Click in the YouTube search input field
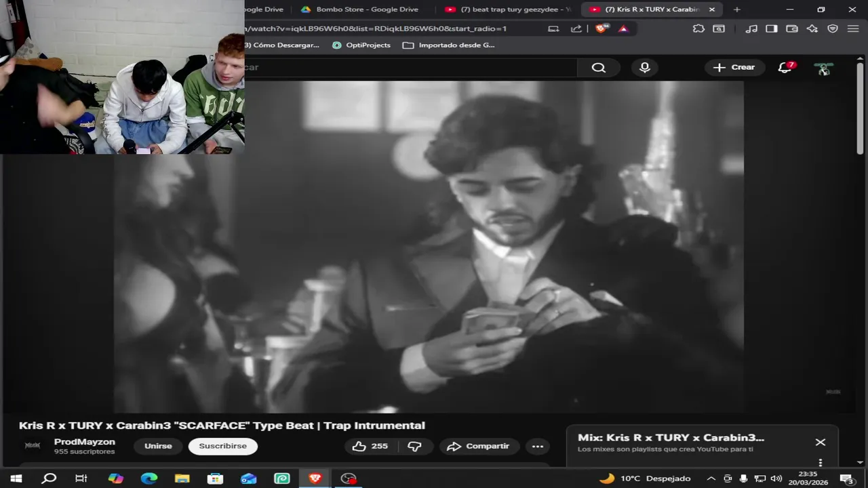Screen dimensions: 868x488 (x=410, y=67)
